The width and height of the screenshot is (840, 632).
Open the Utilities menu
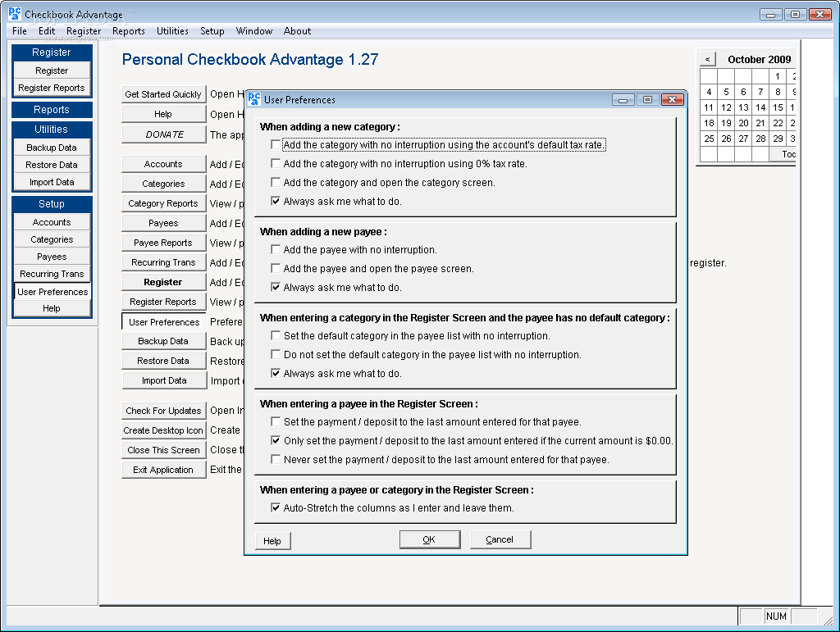click(x=172, y=31)
